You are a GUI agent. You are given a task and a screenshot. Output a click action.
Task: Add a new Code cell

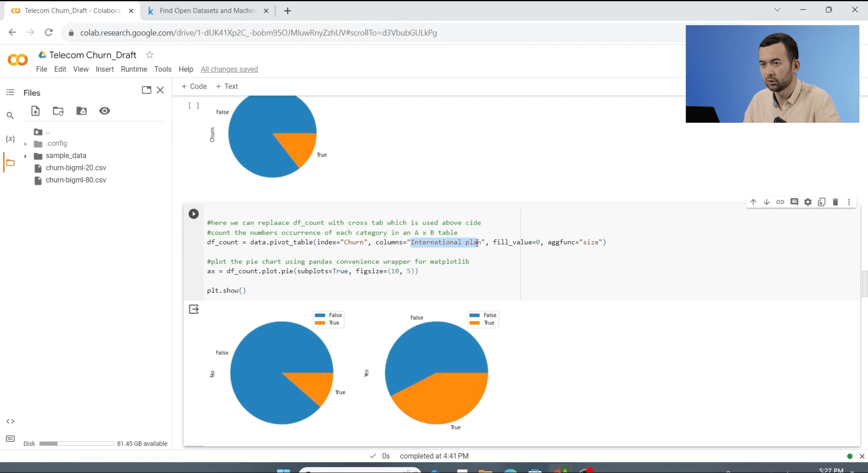click(194, 86)
